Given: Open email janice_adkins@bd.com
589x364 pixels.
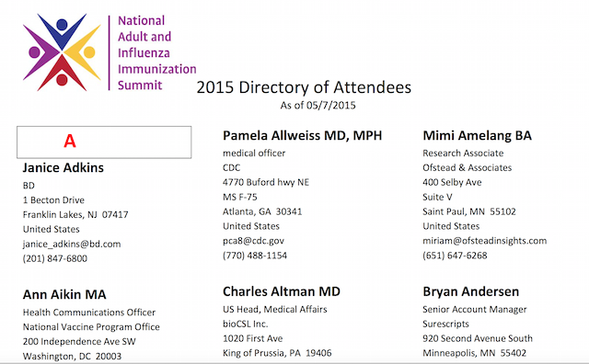Looking at the screenshot, I should point(72,245).
